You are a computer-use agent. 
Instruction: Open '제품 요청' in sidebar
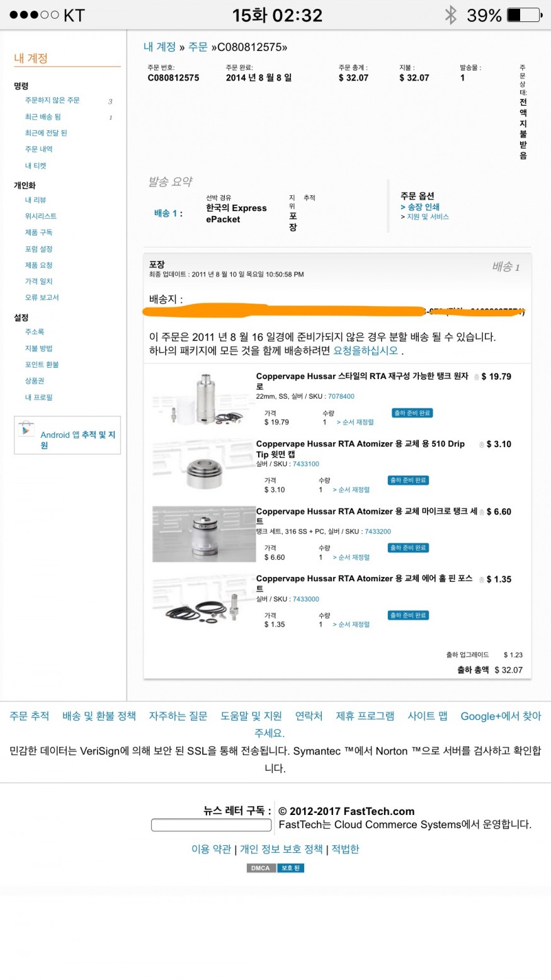pyautogui.click(x=39, y=265)
